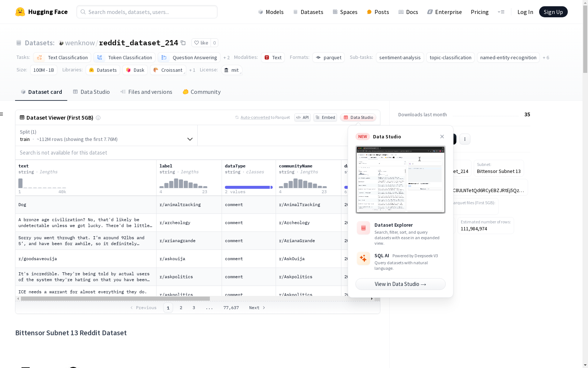Go to page 3 of the viewer

(x=194, y=308)
